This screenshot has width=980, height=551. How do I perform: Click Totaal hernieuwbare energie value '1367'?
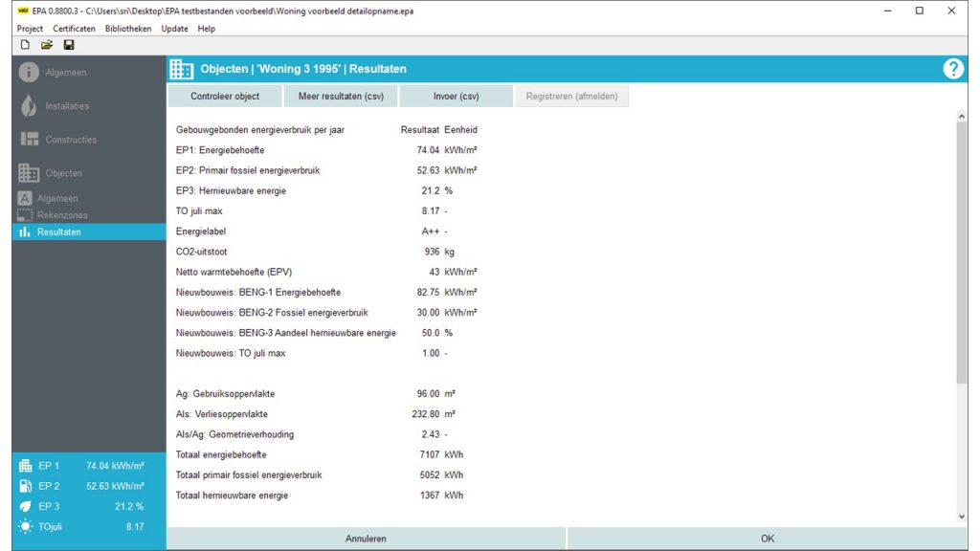[x=430, y=496]
